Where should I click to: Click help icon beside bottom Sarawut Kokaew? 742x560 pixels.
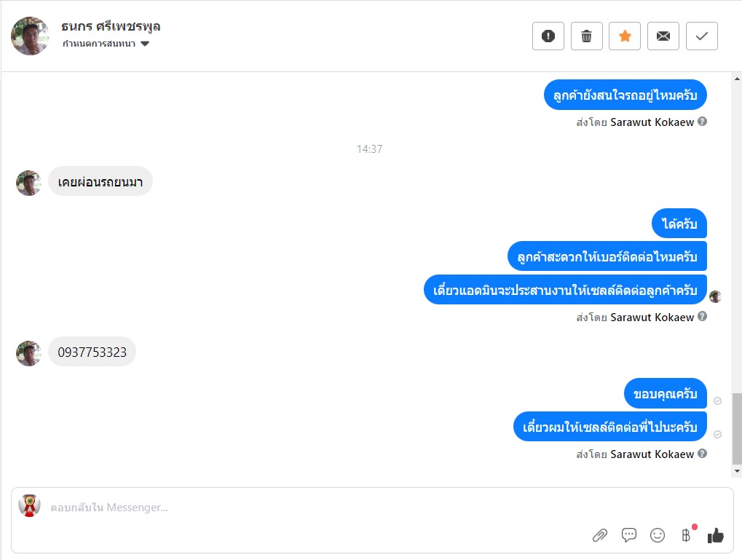[x=702, y=454]
